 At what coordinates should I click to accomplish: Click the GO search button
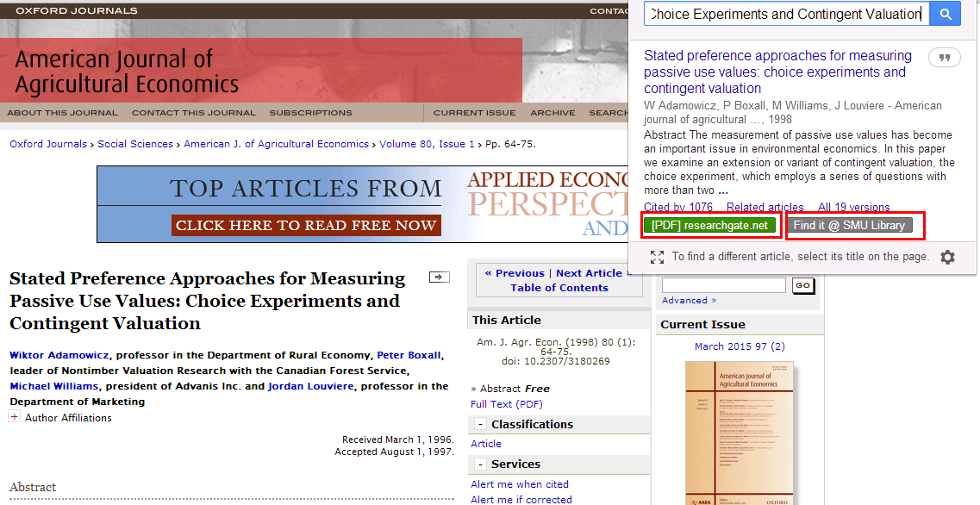(803, 285)
